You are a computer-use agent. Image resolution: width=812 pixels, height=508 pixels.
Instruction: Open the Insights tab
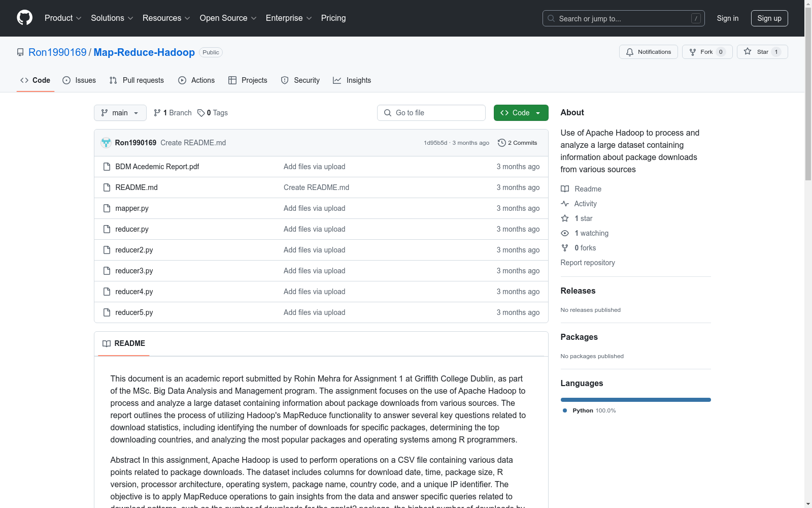coord(352,80)
